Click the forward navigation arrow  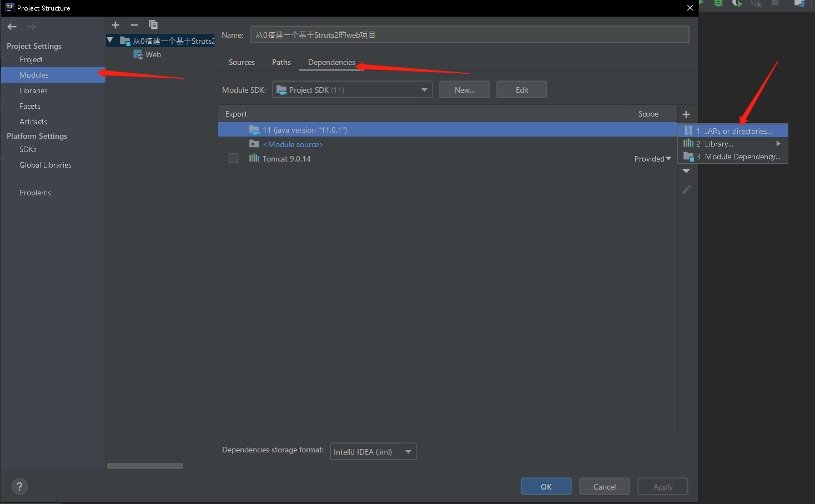(x=31, y=27)
